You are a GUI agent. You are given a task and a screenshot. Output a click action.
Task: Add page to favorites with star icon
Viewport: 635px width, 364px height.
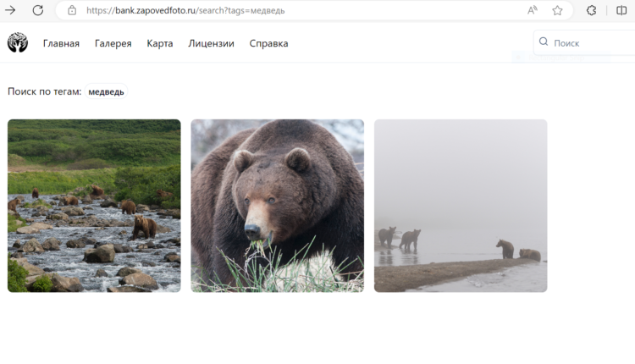pos(557,10)
